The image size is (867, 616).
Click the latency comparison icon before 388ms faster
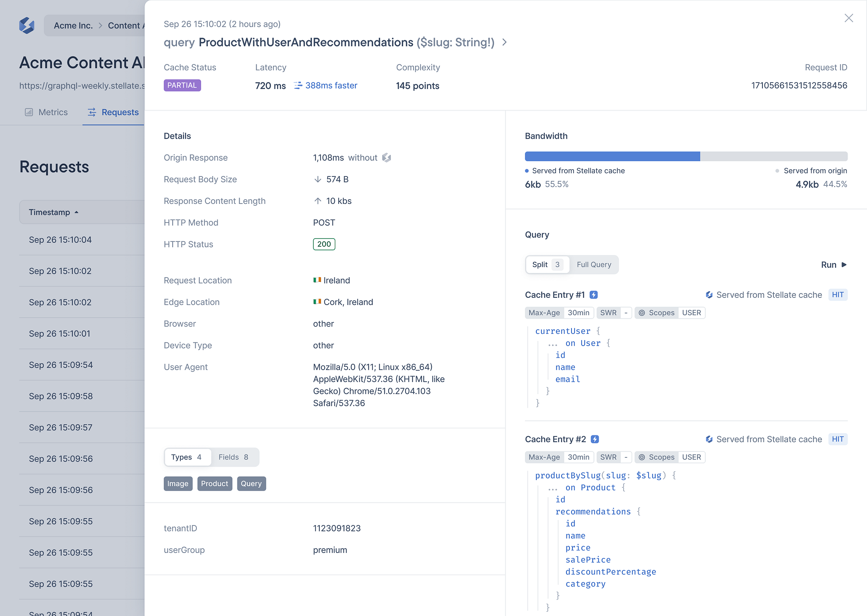point(298,85)
